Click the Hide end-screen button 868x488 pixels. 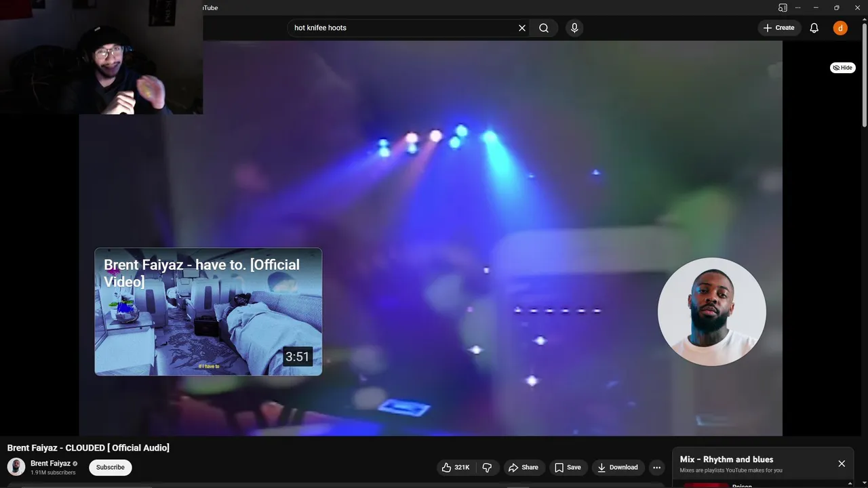point(843,68)
